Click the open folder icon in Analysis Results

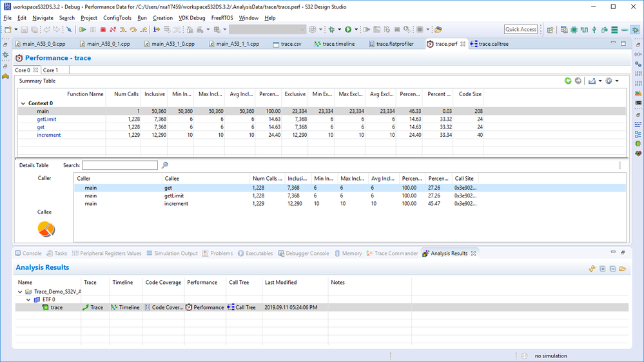click(623, 268)
